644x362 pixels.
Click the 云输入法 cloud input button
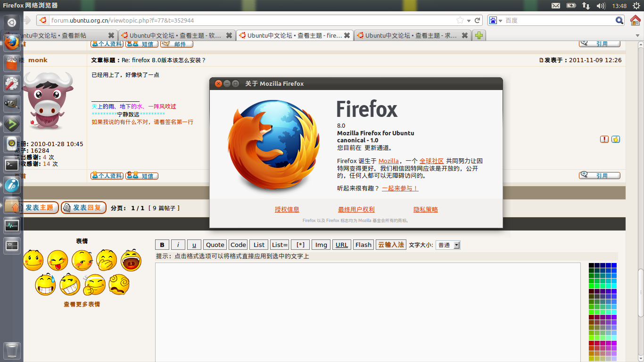391,245
